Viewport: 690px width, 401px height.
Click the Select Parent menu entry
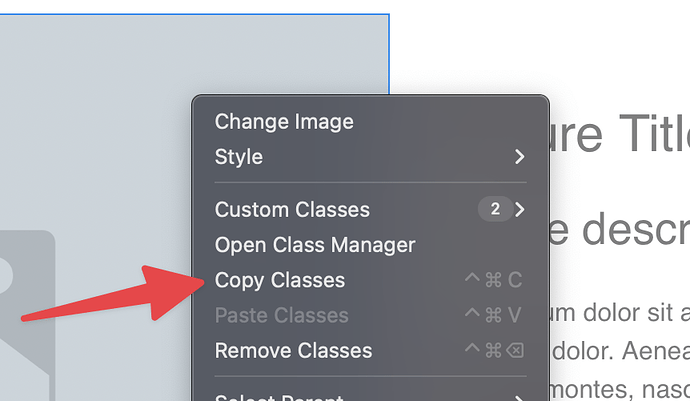click(x=280, y=396)
